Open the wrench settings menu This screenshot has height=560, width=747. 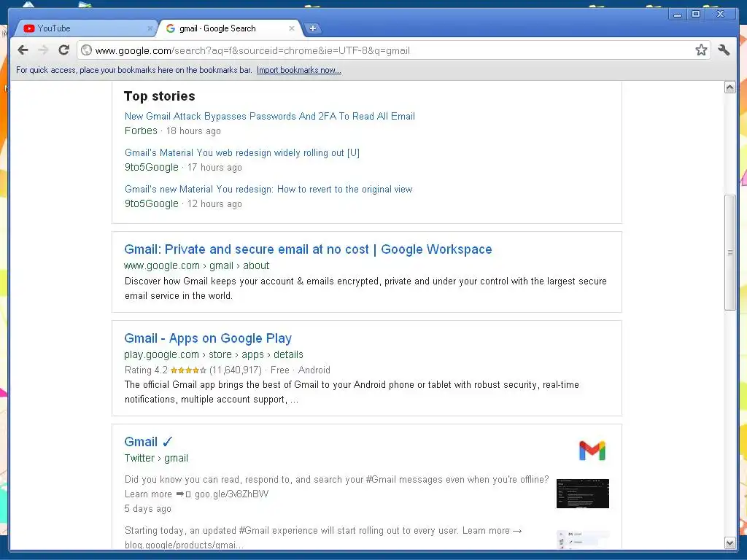[x=724, y=50]
